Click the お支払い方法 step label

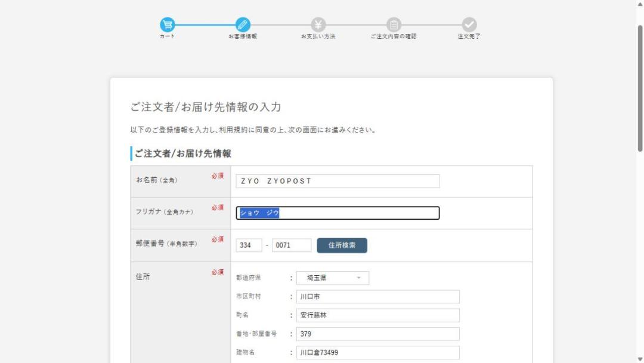318,36
